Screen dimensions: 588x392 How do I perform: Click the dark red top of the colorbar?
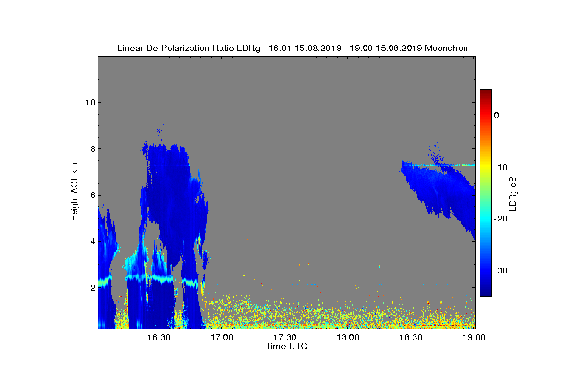coord(486,93)
